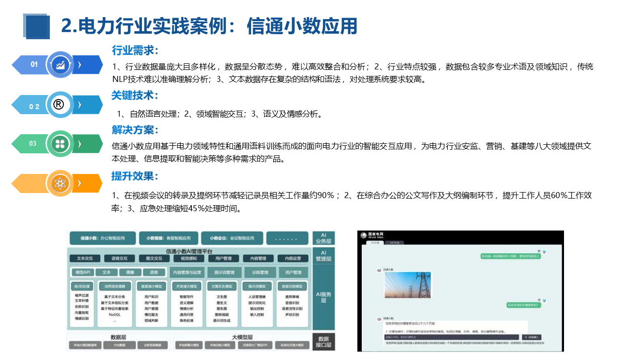Click the 信通小数AI管理平台 title text
Screen dimensions: 644x362
click(x=189, y=251)
